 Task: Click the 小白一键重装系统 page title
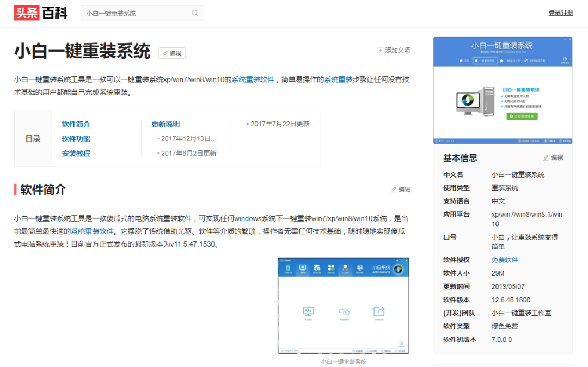pos(82,51)
